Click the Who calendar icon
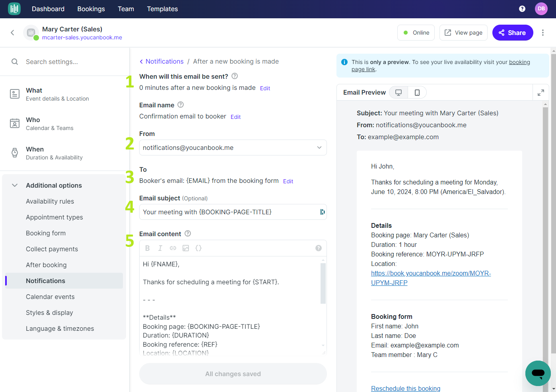Viewport: 556px width, 392px height. point(15,123)
